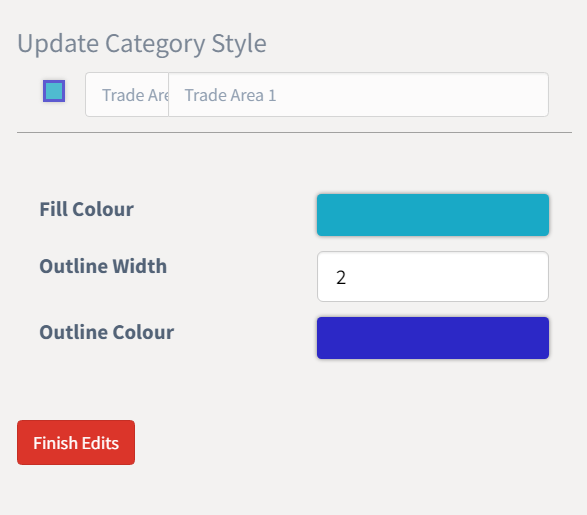Click the divider line below category name

294,132
